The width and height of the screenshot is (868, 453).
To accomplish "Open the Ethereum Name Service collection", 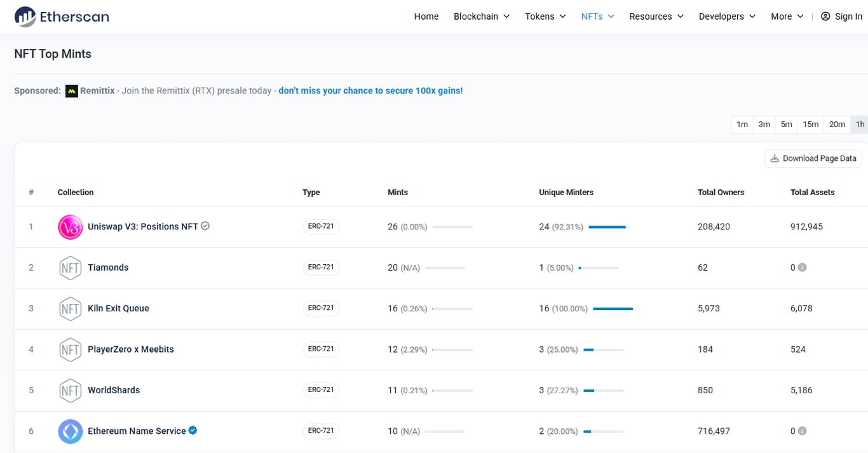I will pos(137,431).
